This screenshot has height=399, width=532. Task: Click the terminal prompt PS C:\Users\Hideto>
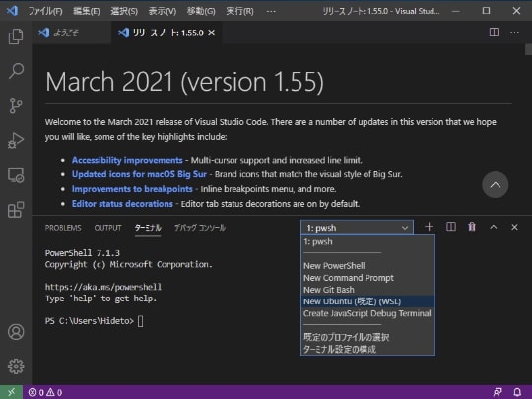tap(90, 321)
